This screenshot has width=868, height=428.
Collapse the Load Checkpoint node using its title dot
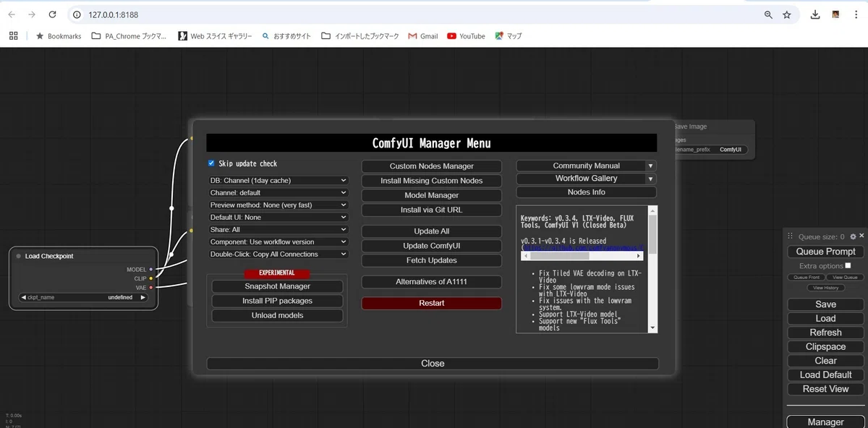pyautogui.click(x=19, y=256)
